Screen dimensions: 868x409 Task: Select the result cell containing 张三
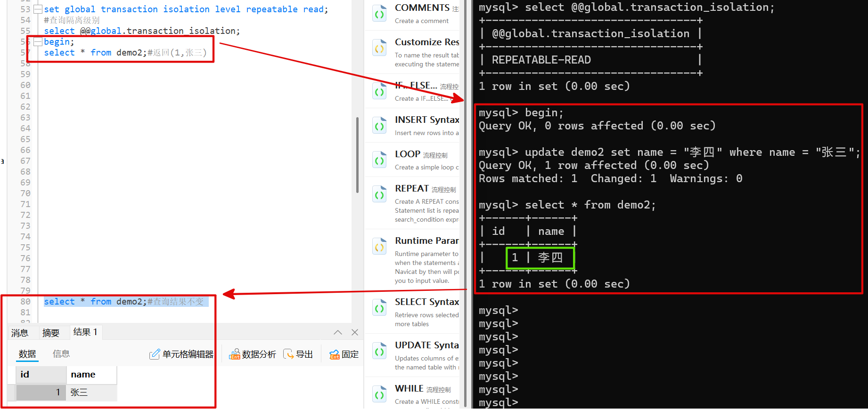click(x=91, y=393)
